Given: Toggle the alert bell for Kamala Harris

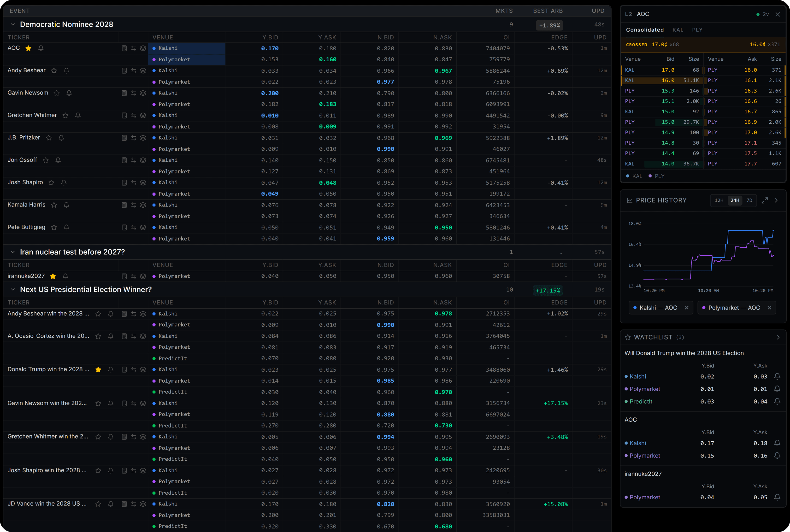Looking at the screenshot, I should click(x=66, y=205).
